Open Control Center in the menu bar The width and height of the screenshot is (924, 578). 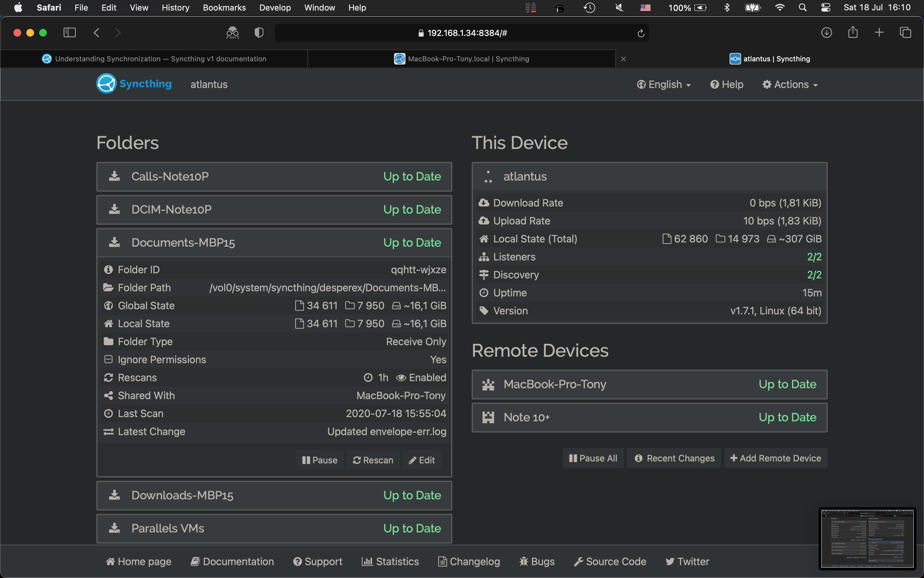[x=826, y=8]
